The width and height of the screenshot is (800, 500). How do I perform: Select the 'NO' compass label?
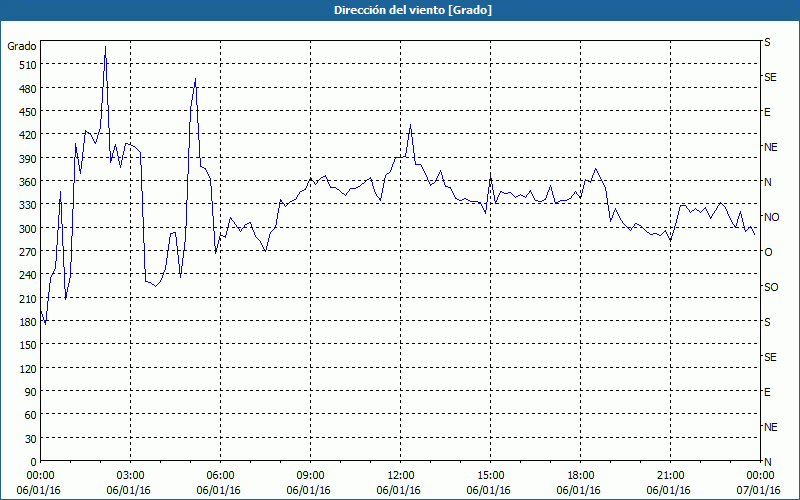[772, 217]
